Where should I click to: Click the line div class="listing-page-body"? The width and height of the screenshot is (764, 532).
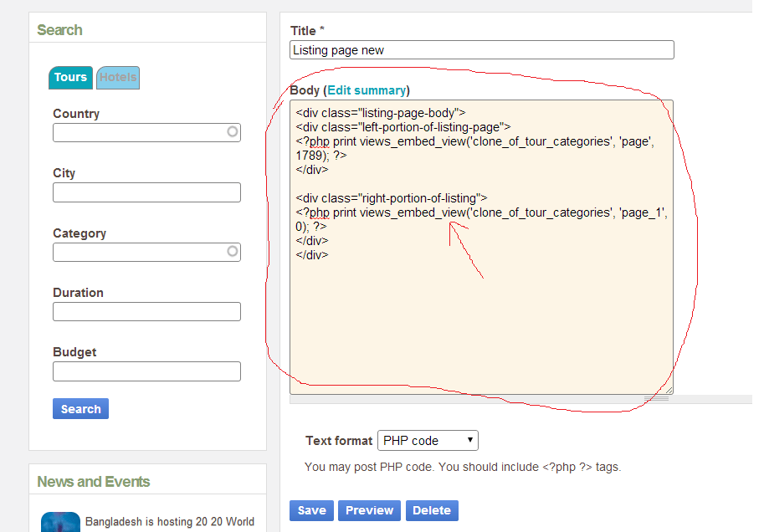(381, 113)
